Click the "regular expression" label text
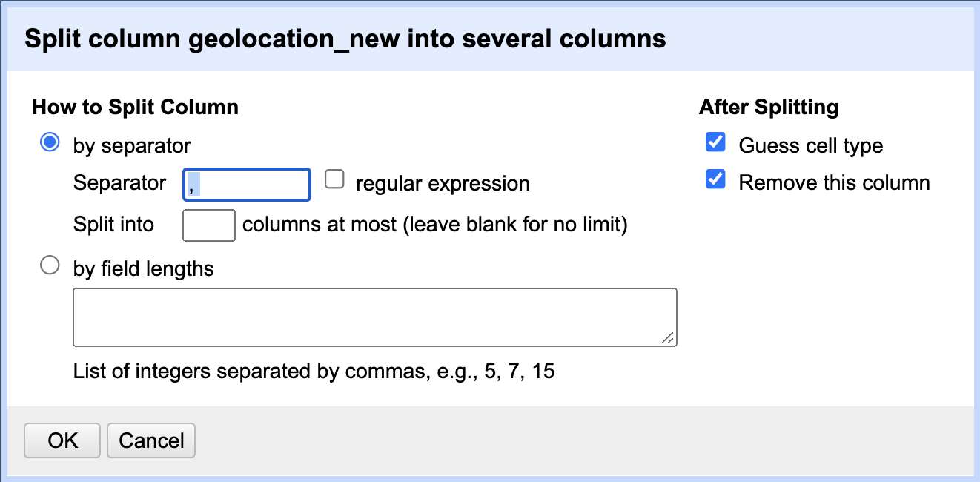The width and height of the screenshot is (980, 482). 442,183
